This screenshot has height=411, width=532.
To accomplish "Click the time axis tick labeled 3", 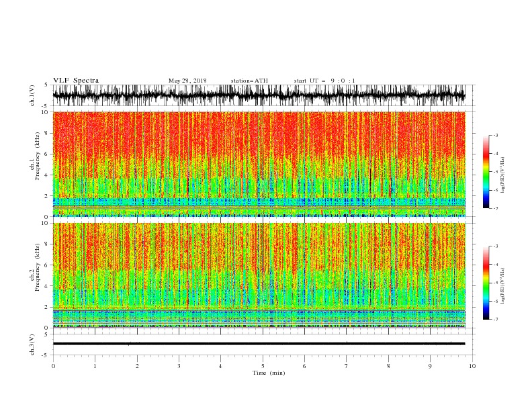I will (179, 366).
